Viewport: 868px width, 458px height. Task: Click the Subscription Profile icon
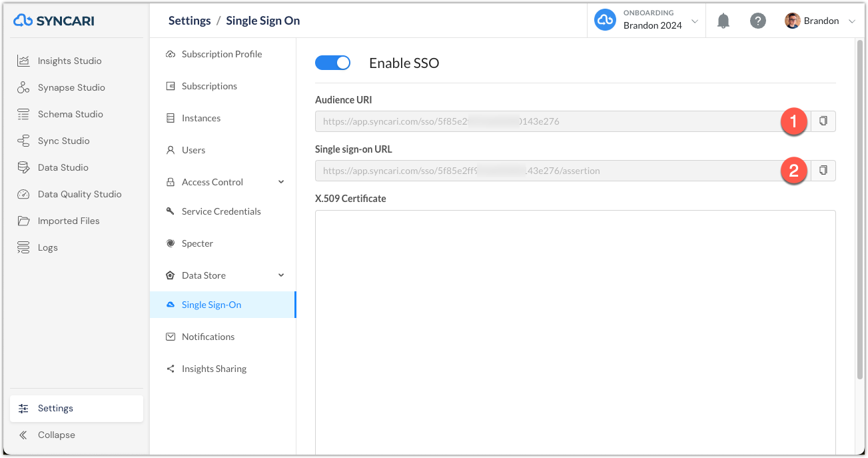[171, 54]
